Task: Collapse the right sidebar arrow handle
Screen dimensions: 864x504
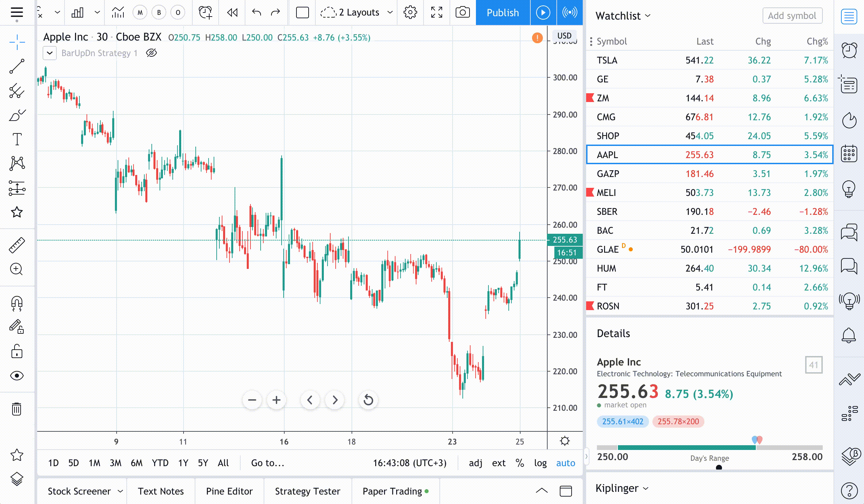Action: pyautogui.click(x=586, y=456)
